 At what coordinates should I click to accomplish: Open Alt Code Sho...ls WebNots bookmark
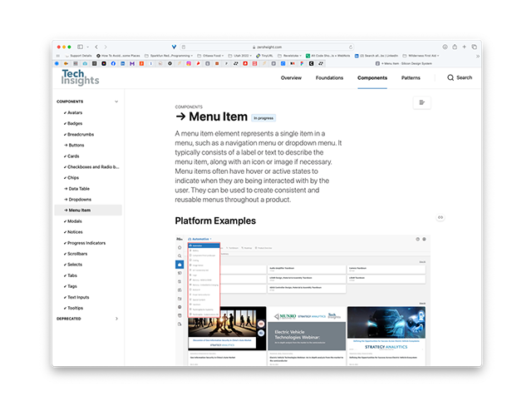[x=328, y=56]
